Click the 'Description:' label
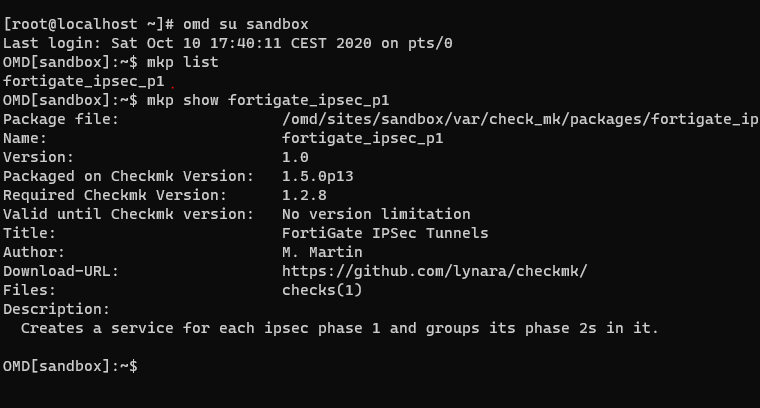Viewport: 760px width, 408px height. pyautogui.click(x=57, y=309)
